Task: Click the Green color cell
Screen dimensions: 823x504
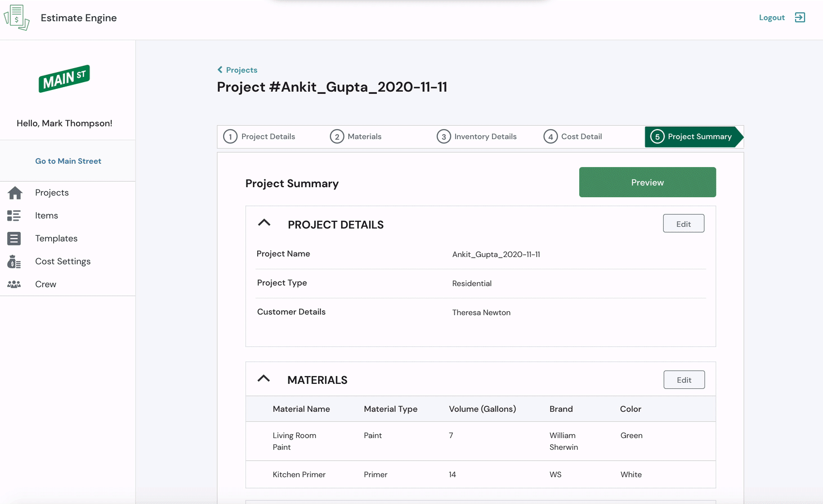Action: click(x=631, y=435)
